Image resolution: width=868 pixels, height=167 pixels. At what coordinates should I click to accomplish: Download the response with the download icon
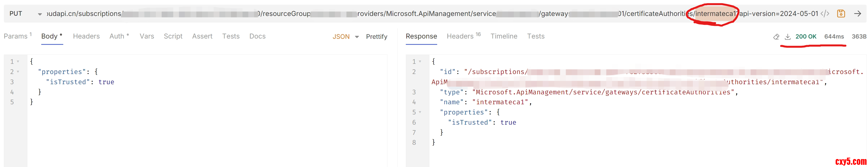787,37
